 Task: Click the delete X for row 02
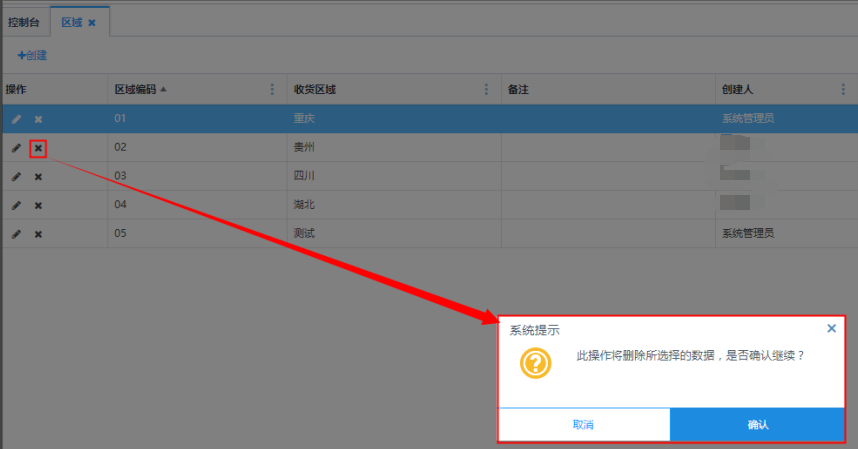38,148
